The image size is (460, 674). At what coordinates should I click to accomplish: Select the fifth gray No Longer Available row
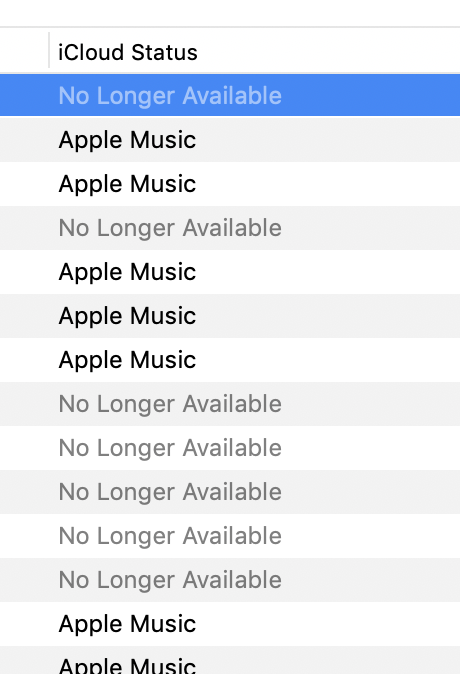(230, 536)
